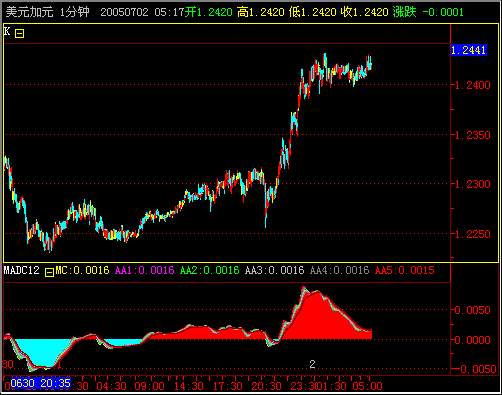Click the 美元加元 symbol title
This screenshot has width=502, height=395.
29,12
